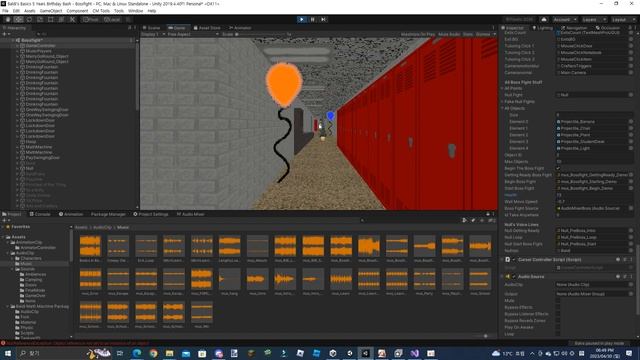This screenshot has height=360, width=640.
Task: Select the PaySwingingDoor object in Hierarchy
Action: tap(42, 158)
